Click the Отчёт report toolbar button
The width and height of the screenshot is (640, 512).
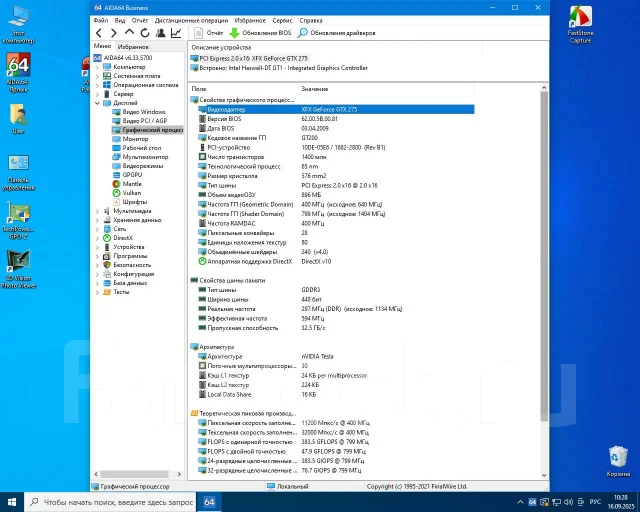pyautogui.click(x=209, y=33)
